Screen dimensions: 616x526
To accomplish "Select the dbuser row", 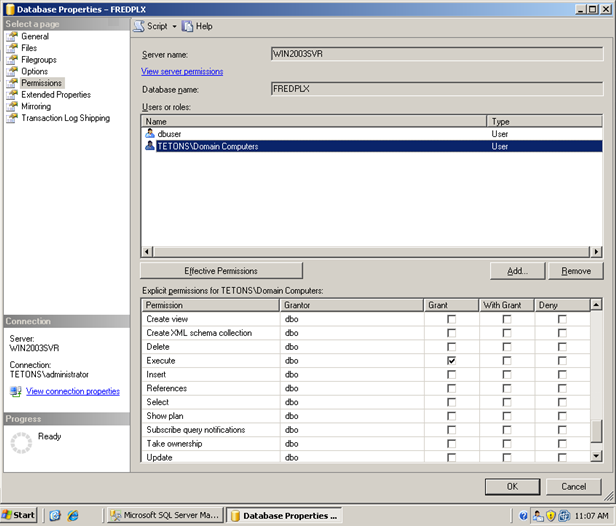I will coord(372,134).
